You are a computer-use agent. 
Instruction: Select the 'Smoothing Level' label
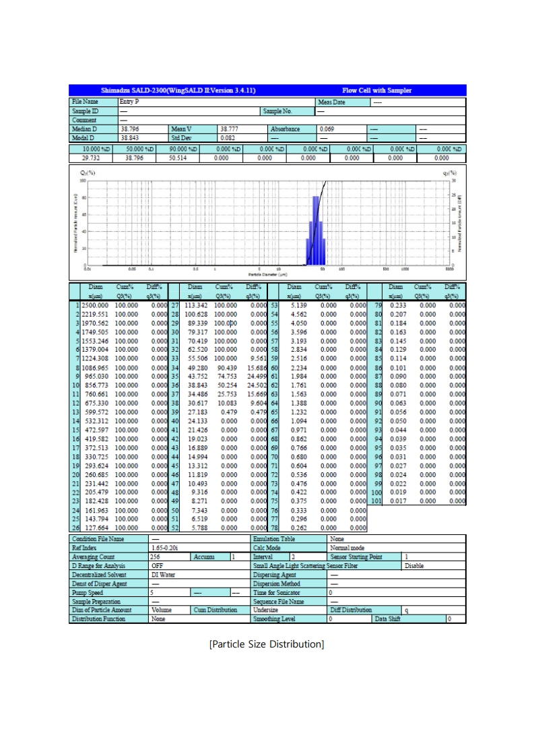click(274, 619)
